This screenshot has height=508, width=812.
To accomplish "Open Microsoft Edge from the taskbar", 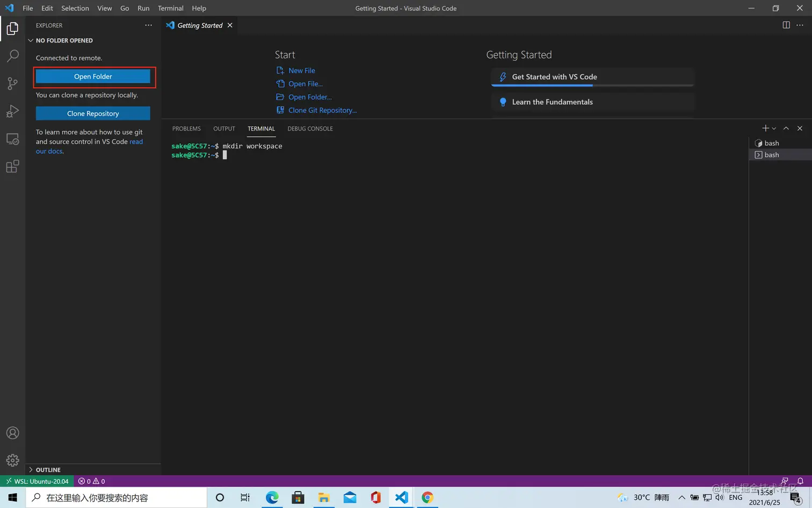I will tap(272, 498).
